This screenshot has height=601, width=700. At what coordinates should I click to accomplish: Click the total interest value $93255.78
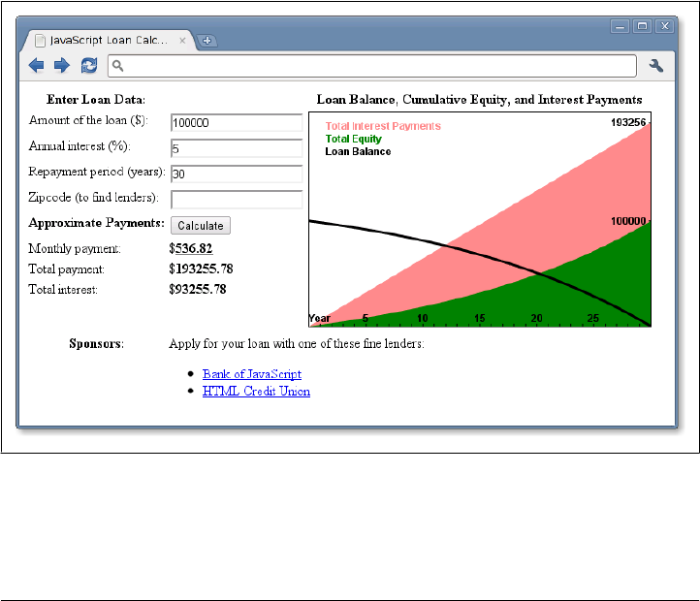tap(198, 289)
